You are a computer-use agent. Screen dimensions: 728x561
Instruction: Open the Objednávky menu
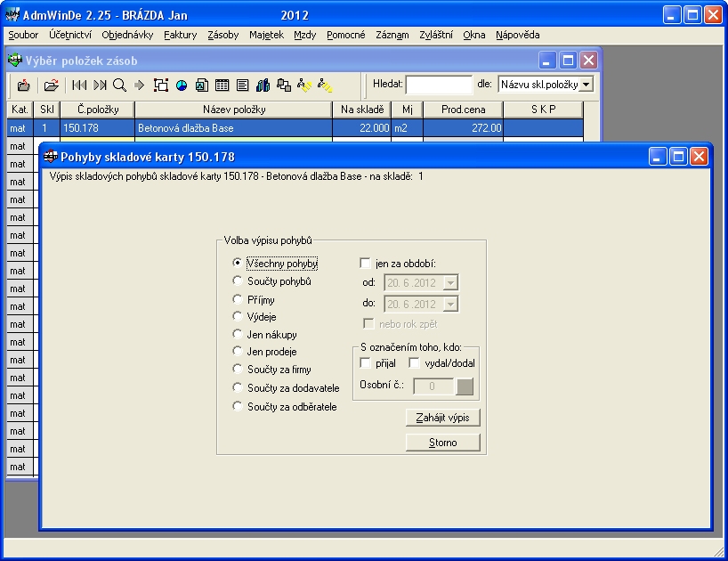[x=127, y=35]
